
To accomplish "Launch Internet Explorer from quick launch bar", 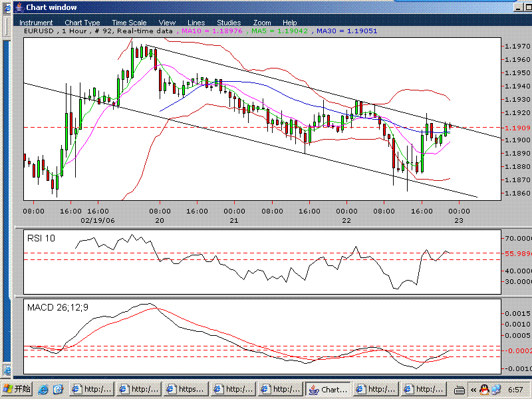I will pyautogui.click(x=43, y=389).
